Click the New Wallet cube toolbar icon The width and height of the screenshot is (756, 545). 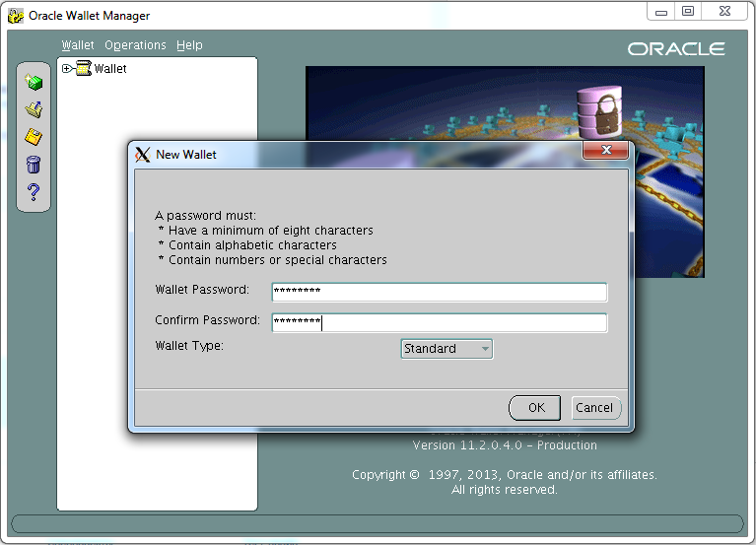pos(34,82)
